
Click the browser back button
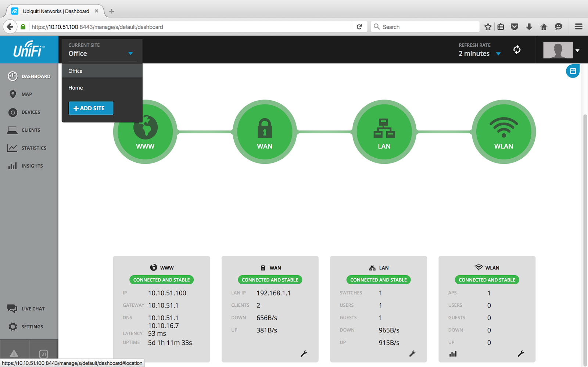tap(10, 26)
